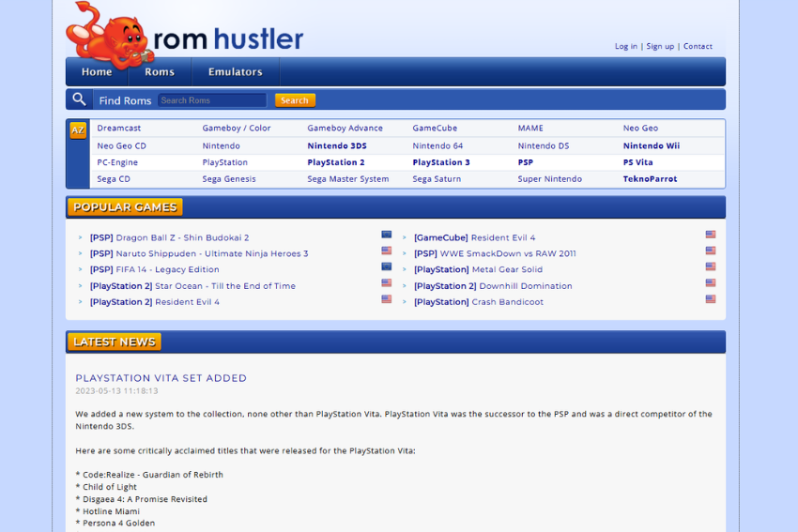
Task: Open PlayStation 2 Resident Evil 4 game link
Action: (155, 302)
